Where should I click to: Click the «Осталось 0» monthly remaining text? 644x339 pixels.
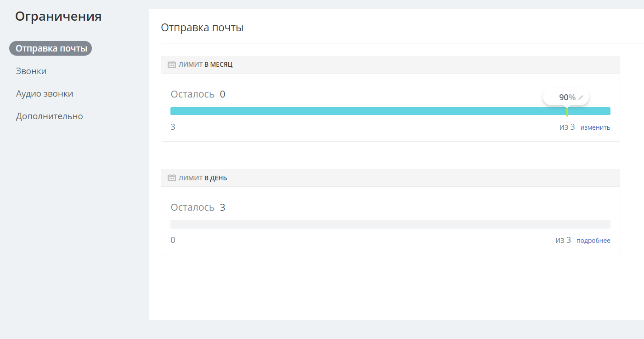pyautogui.click(x=198, y=94)
